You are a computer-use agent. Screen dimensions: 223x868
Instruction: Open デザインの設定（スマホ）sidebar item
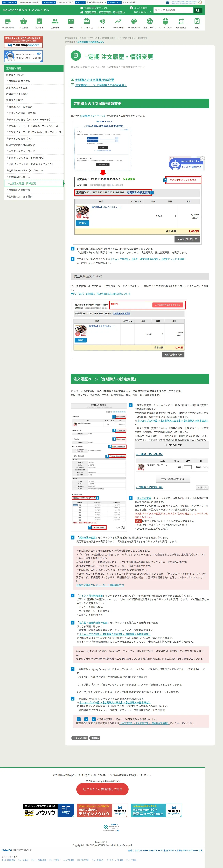[x=34, y=113]
